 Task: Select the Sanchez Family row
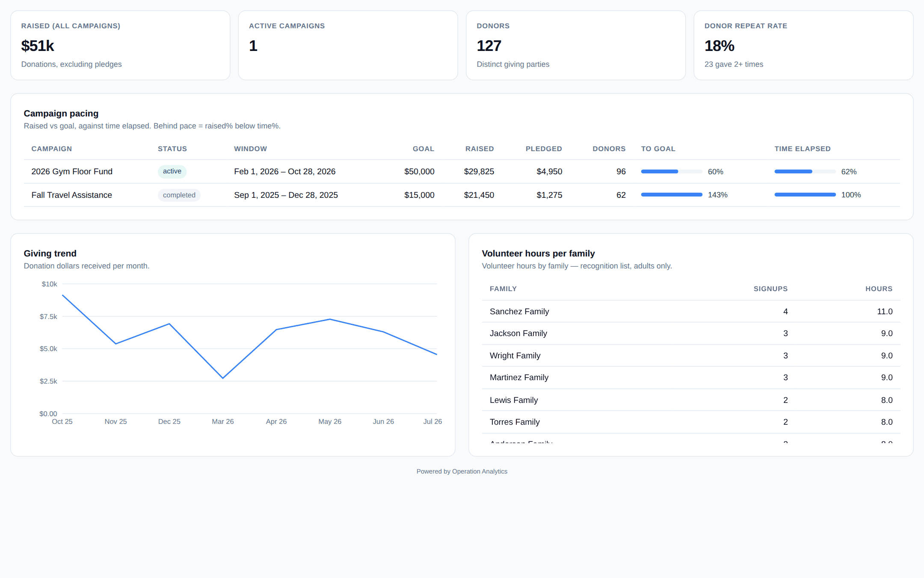pyautogui.click(x=691, y=312)
